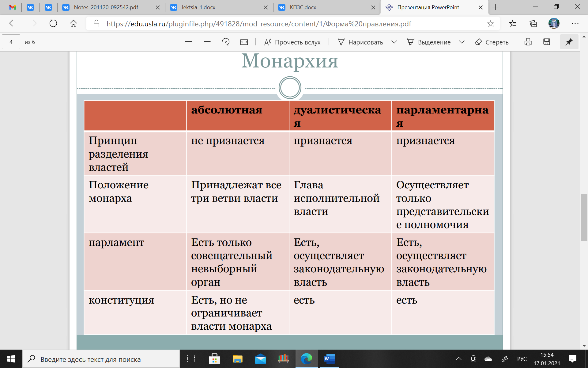Open the Gmail pinned tab
This screenshot has height=368, width=588.
[x=13, y=7]
